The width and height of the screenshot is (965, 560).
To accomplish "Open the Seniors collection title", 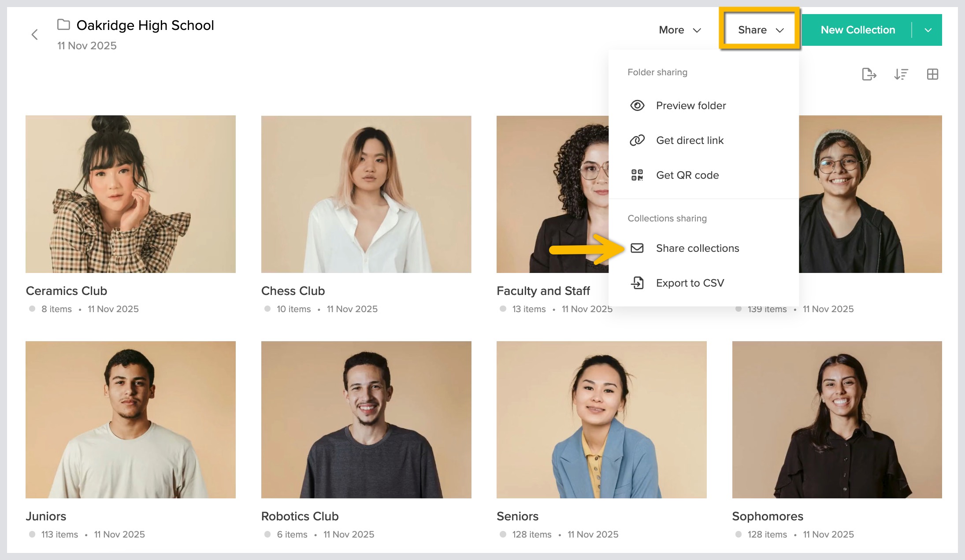I will click(x=518, y=516).
